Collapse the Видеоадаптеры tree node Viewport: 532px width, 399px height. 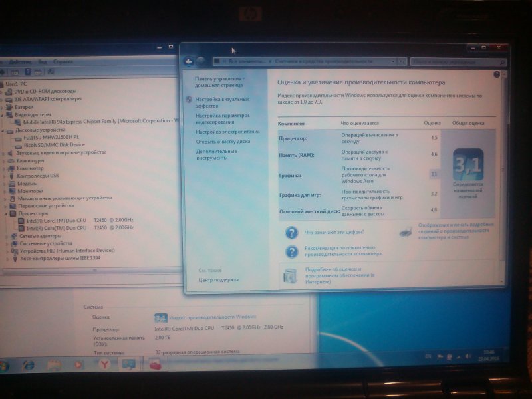pyautogui.click(x=6, y=114)
